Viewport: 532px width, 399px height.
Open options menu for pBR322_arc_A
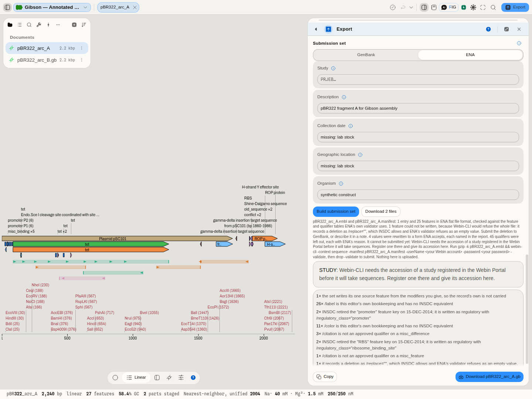[82, 48]
